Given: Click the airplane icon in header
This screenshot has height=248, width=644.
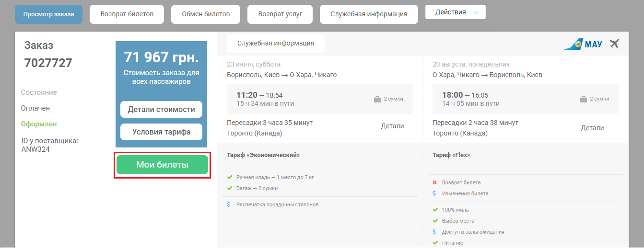Looking at the screenshot, I should [614, 44].
